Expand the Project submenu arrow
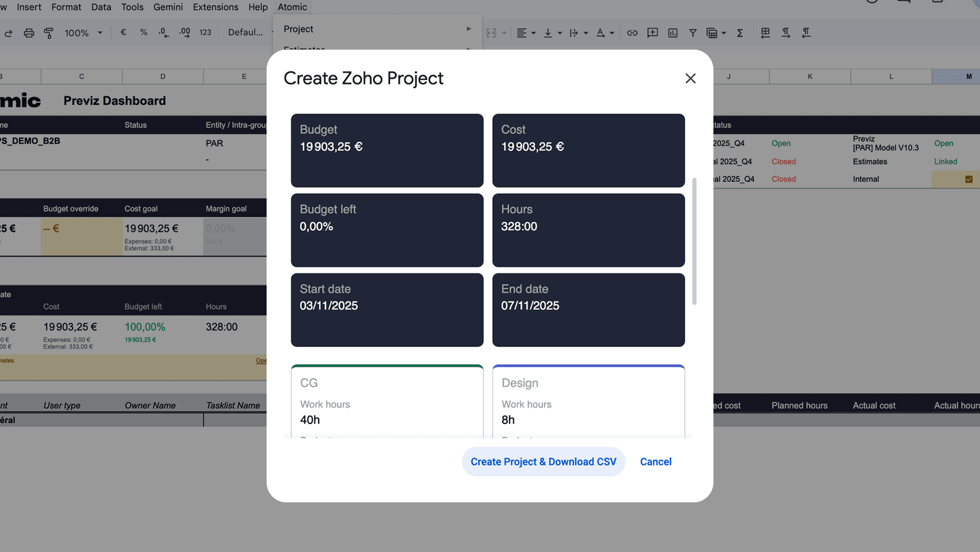 [468, 29]
